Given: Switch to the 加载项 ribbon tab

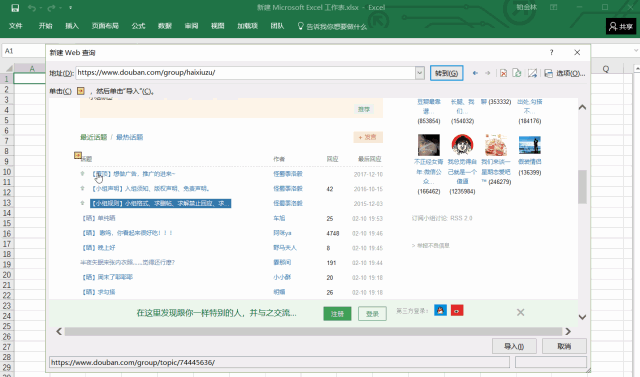Looking at the screenshot, I should (247, 26).
